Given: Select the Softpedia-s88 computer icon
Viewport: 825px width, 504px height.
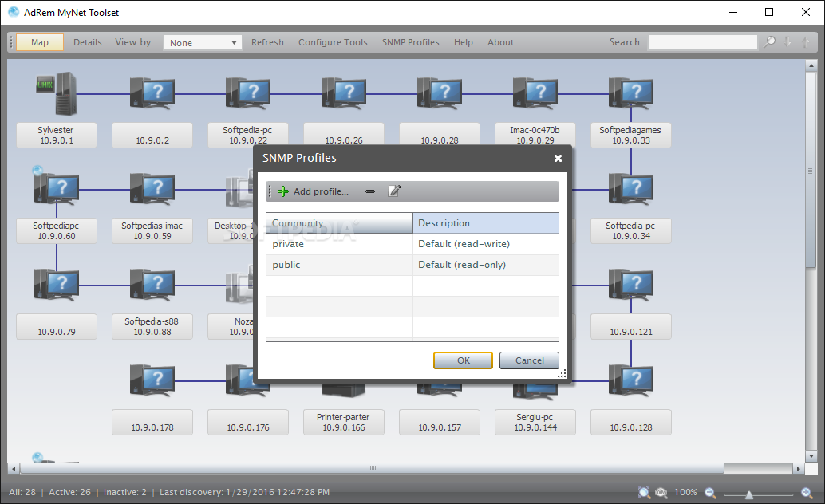Looking at the screenshot, I should tap(152, 284).
